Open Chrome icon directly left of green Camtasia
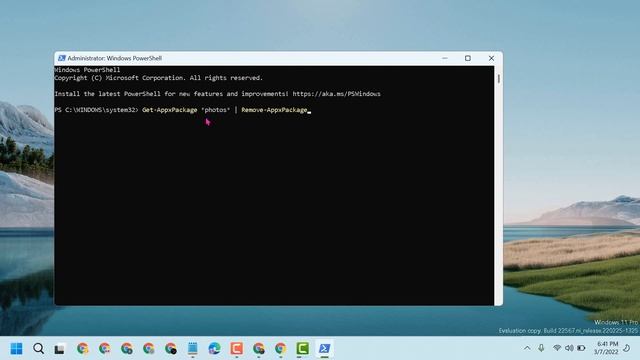 pyautogui.click(x=280, y=349)
